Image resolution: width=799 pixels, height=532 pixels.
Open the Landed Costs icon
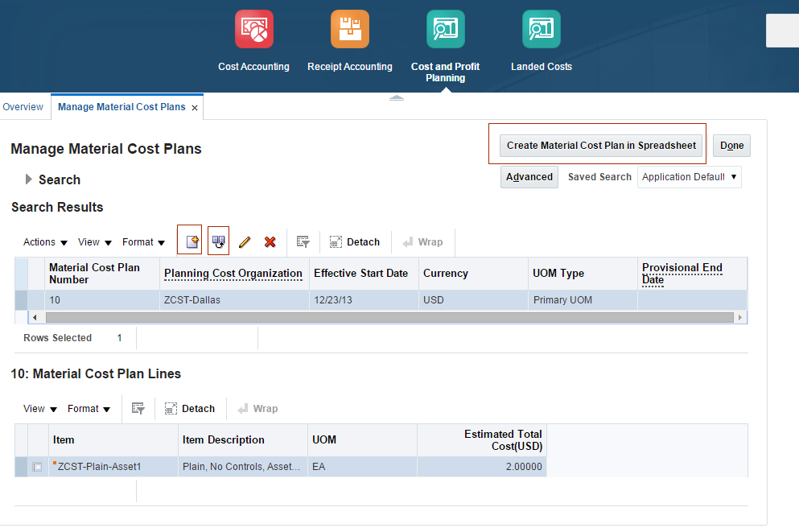click(542, 29)
